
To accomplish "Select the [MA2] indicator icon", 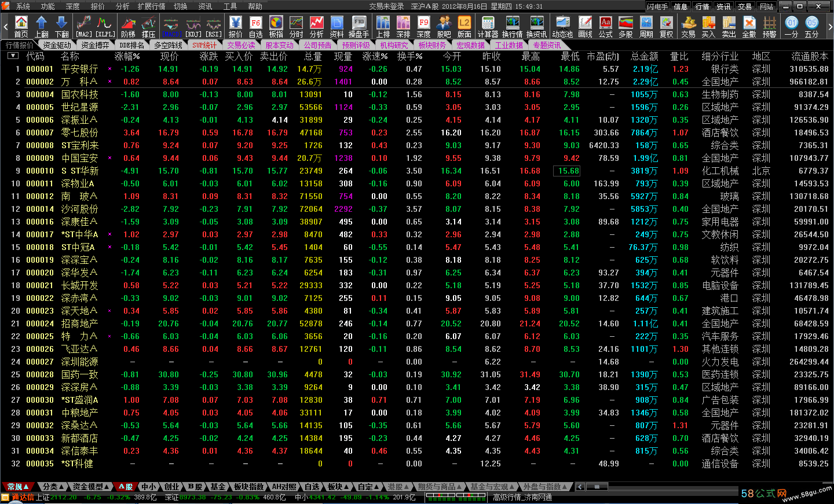I will coord(83,27).
